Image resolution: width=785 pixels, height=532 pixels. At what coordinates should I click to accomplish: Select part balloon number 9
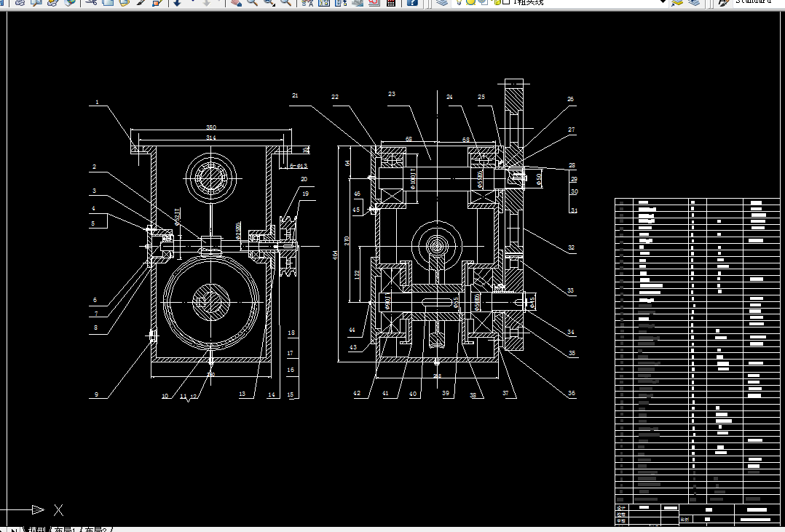pos(96,394)
